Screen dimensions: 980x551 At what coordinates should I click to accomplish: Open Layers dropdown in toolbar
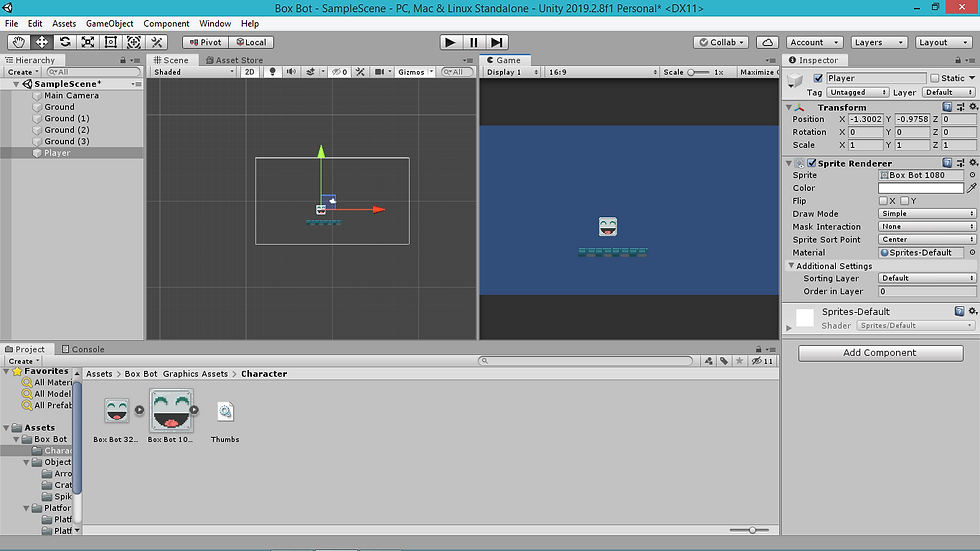pos(879,42)
